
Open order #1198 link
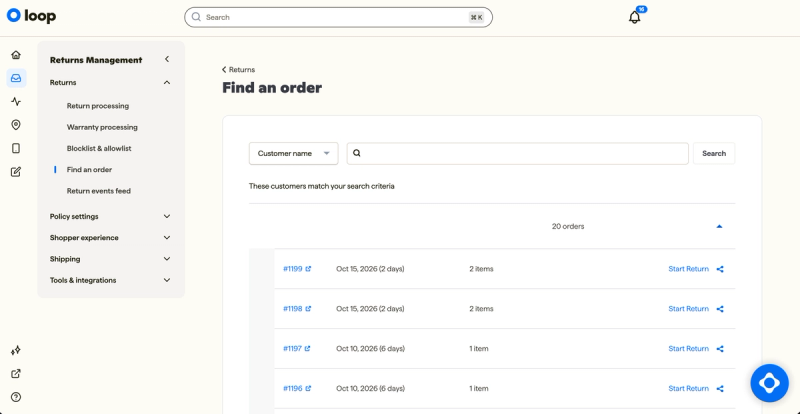(x=293, y=308)
